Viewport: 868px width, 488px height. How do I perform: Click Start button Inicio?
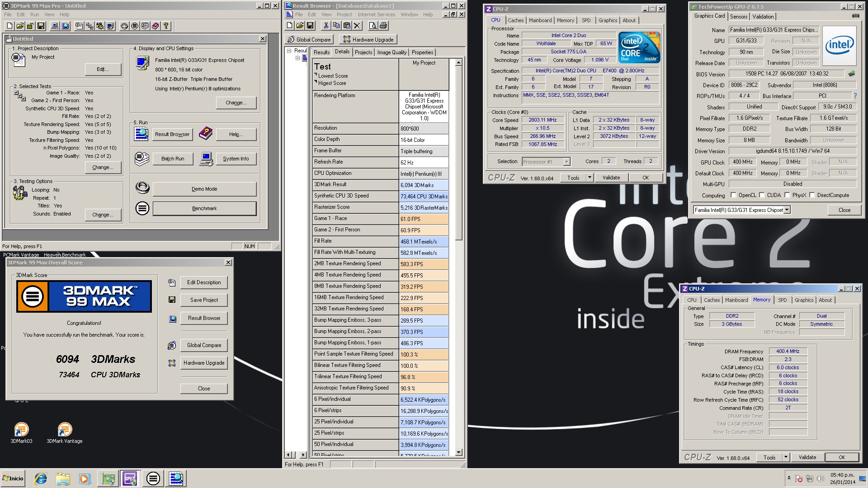pyautogui.click(x=13, y=479)
